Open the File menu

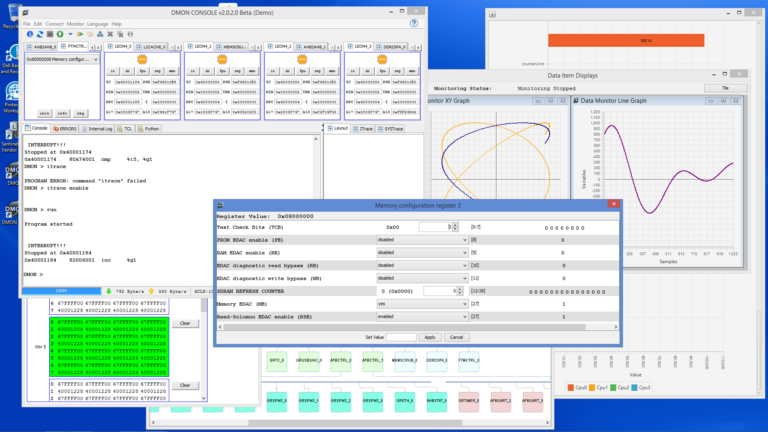[x=26, y=24]
